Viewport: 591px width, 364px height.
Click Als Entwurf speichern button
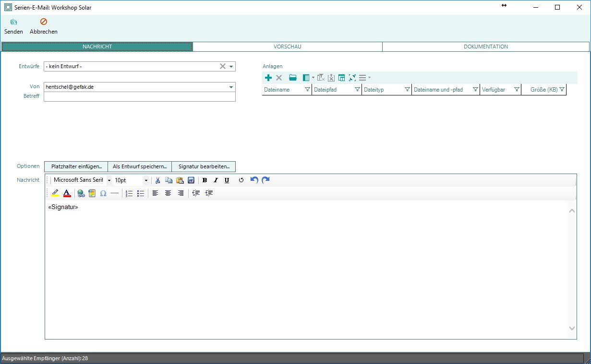(140, 166)
